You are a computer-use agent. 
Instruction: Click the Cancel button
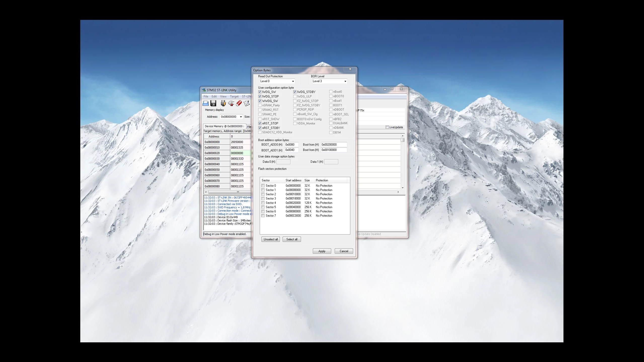pos(344,251)
